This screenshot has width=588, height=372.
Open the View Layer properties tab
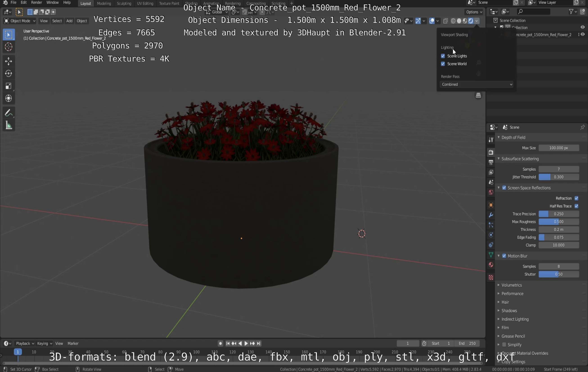tap(491, 172)
